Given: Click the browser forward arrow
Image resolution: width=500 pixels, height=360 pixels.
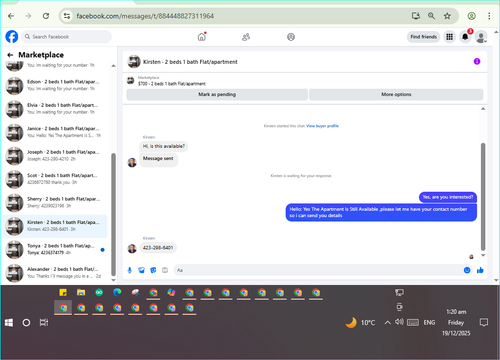Looking at the screenshot, I should [x=28, y=16].
